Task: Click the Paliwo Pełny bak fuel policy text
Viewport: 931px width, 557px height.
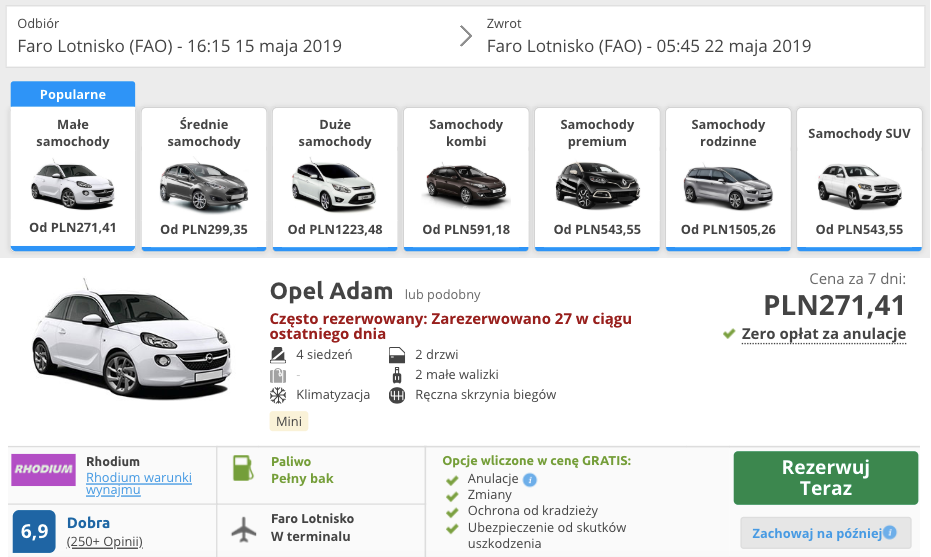Action: [x=302, y=470]
